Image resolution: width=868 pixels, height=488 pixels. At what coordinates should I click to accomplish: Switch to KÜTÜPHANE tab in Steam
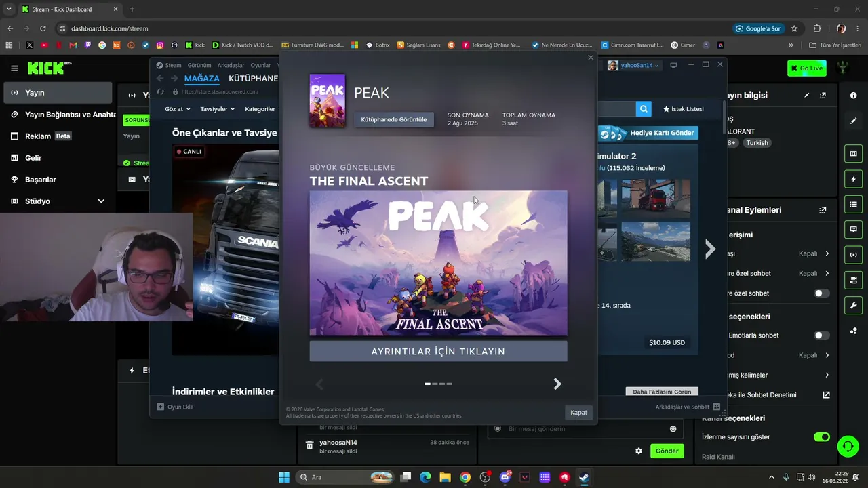253,79
